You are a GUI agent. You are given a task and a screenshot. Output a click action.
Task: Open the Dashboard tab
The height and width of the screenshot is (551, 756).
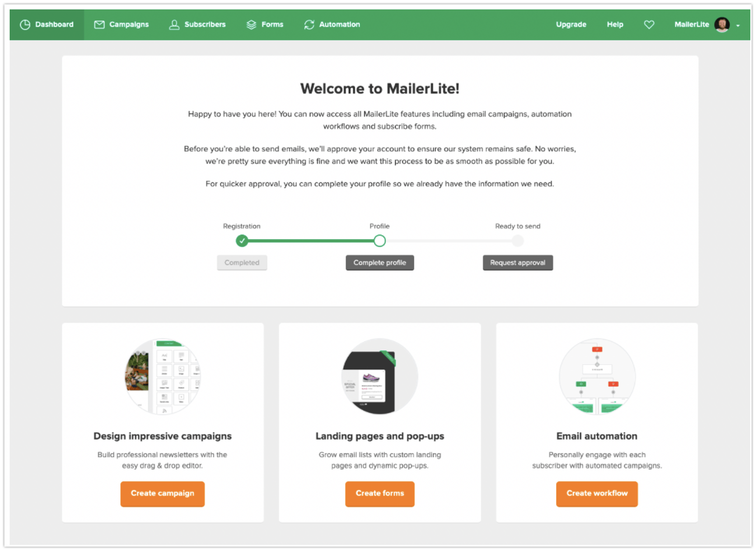tap(47, 25)
